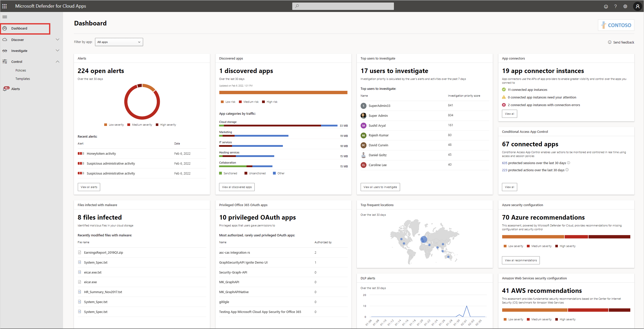This screenshot has height=329, width=644.
Task: Click View all users to investigate
Action: pyautogui.click(x=380, y=187)
